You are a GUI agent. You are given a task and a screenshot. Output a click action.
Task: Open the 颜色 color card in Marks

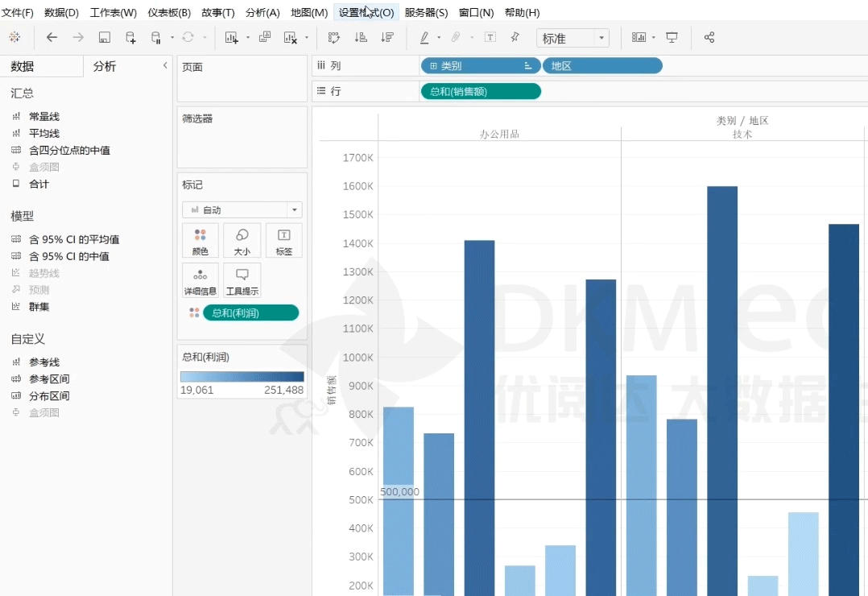(x=200, y=240)
